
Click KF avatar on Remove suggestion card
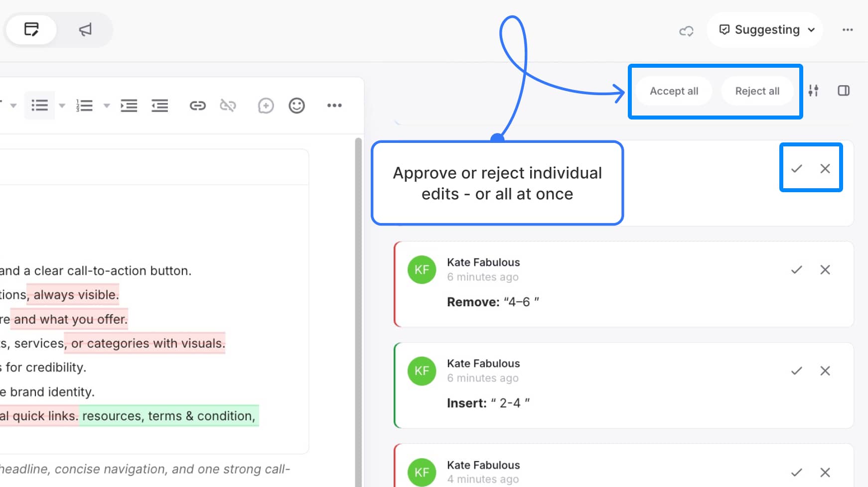422,270
